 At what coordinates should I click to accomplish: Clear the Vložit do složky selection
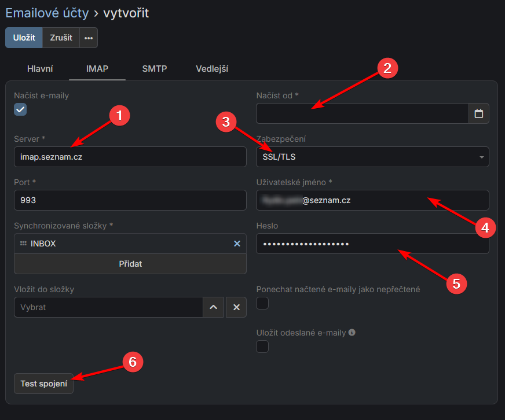(236, 307)
